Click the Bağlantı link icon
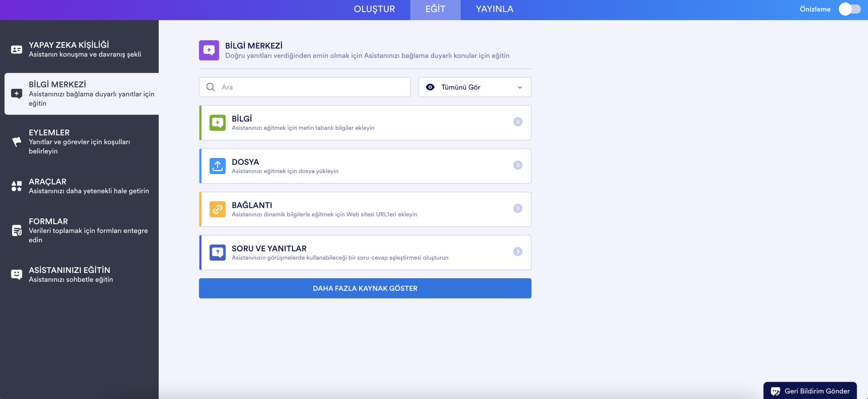 click(218, 209)
